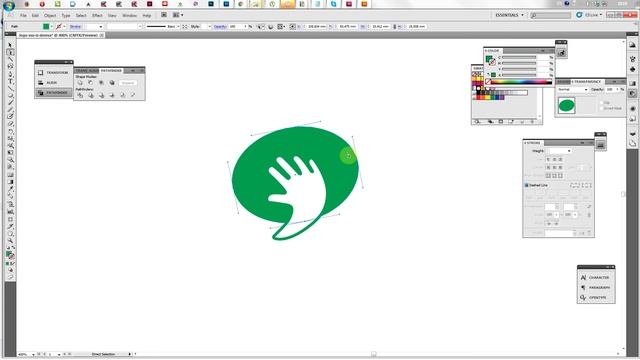Switch to the Pathfinder tab
This screenshot has width=640, height=360.
111,71
